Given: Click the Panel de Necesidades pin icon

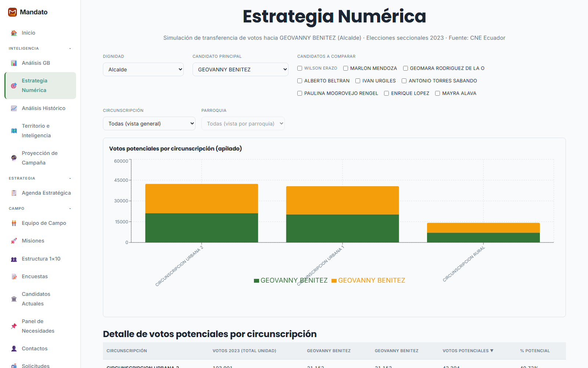Looking at the screenshot, I should (14, 326).
